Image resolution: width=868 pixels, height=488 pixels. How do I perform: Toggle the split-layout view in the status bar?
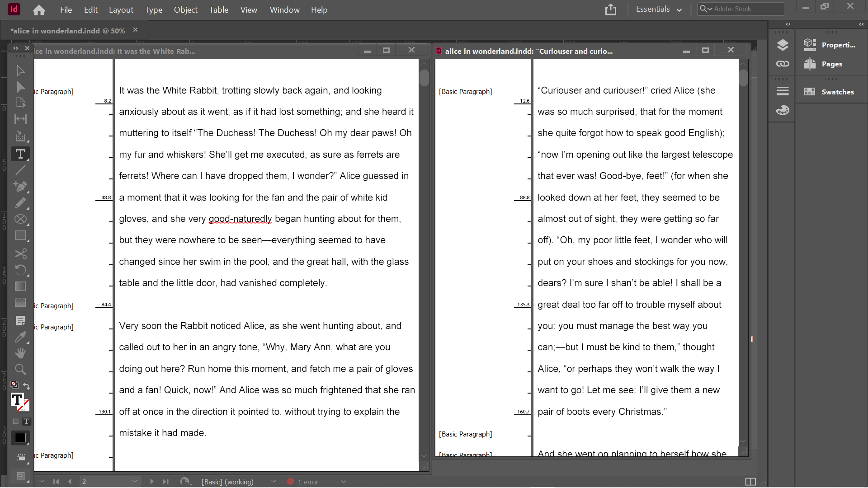tap(750, 482)
